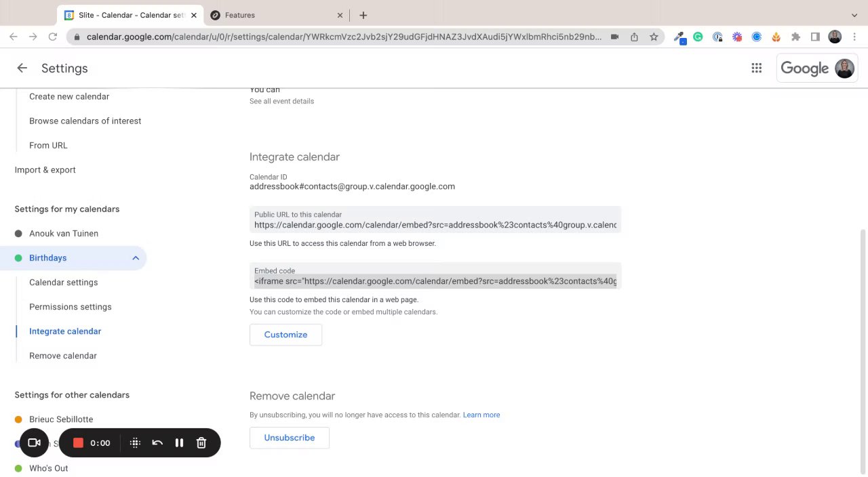Open the tab search dropdown arrow
868x477 pixels.
click(x=854, y=15)
